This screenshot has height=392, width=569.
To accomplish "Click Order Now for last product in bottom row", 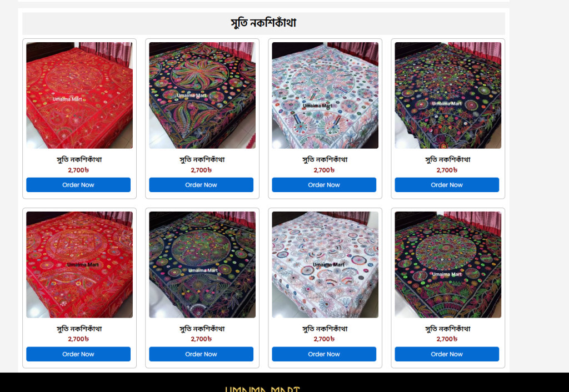I will coord(447,354).
